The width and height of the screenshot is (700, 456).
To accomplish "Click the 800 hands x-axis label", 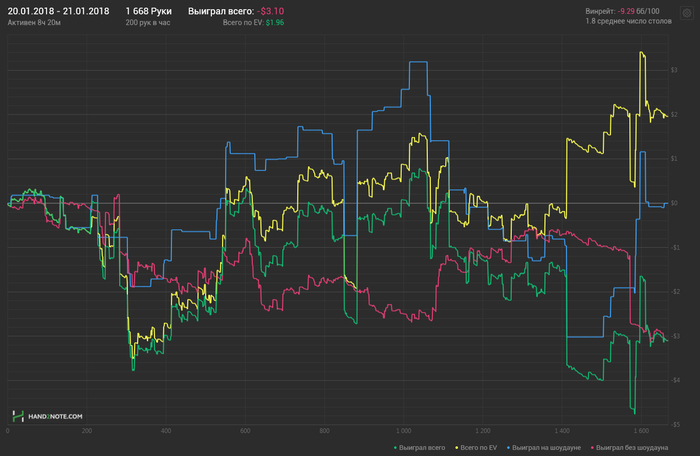I will click(x=325, y=431).
